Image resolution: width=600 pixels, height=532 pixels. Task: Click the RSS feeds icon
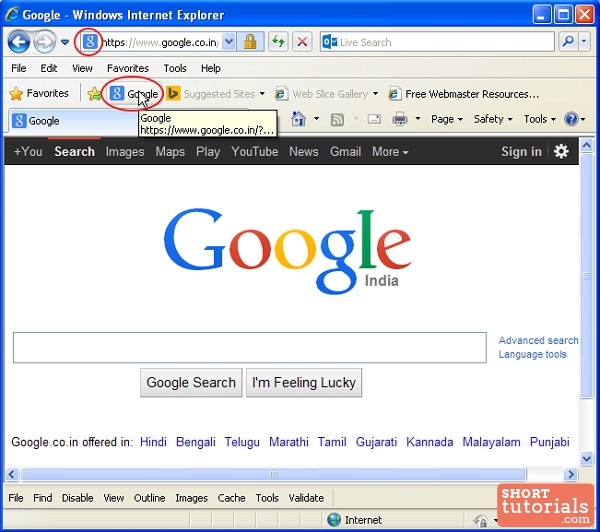(x=337, y=119)
